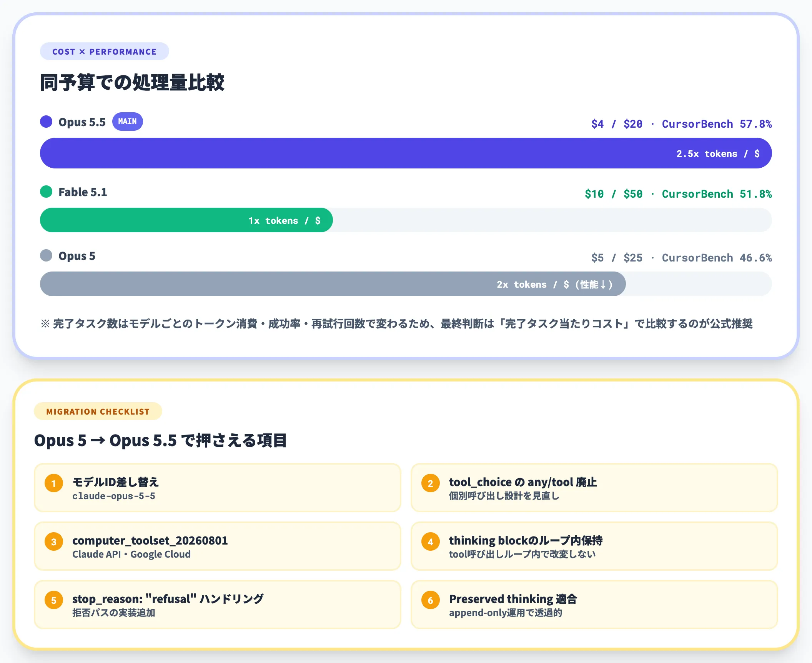Click the Opus 5 model label

[x=77, y=256]
